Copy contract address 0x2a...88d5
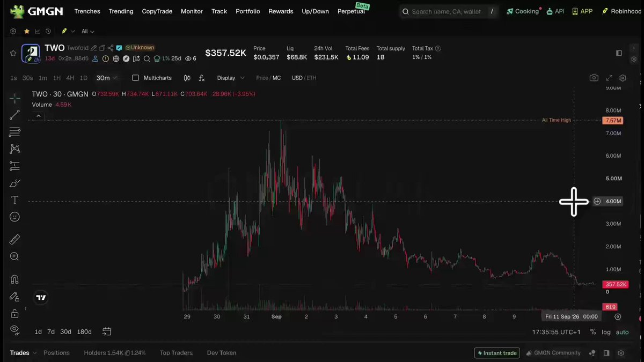The width and height of the screenshot is (644, 362). coord(74,58)
